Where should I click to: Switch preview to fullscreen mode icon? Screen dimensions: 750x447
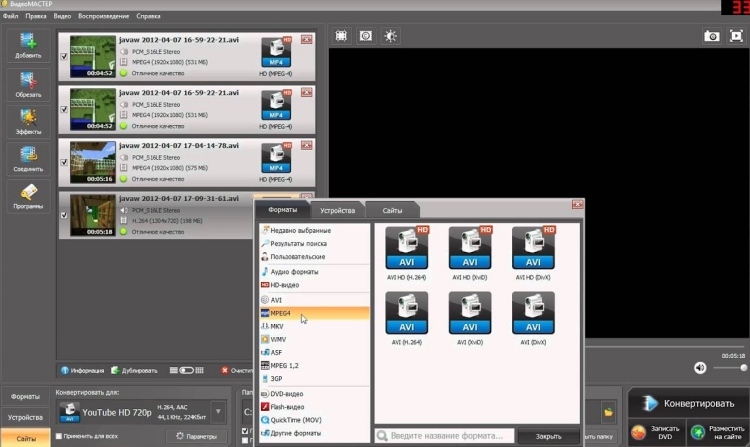coord(736,36)
